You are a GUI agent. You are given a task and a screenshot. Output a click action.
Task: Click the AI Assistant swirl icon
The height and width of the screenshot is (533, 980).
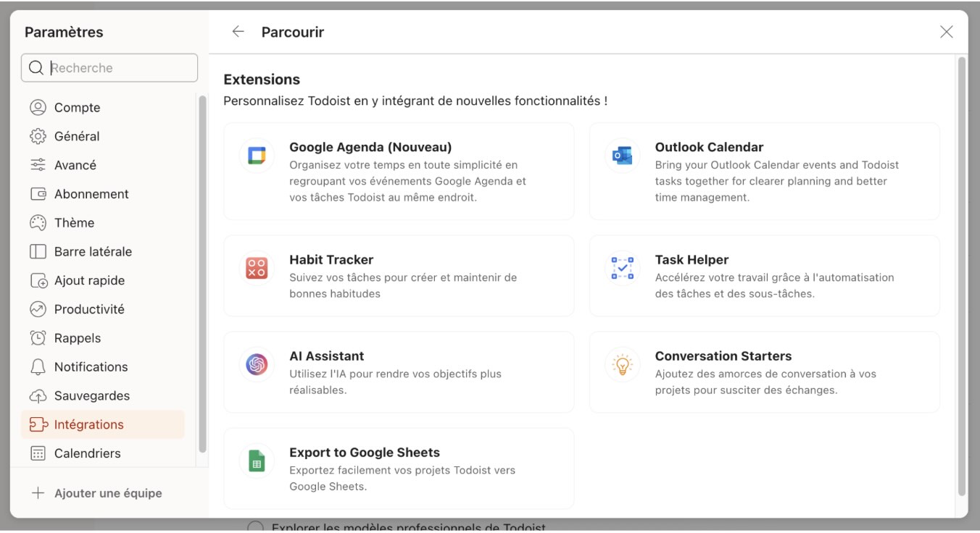[257, 364]
